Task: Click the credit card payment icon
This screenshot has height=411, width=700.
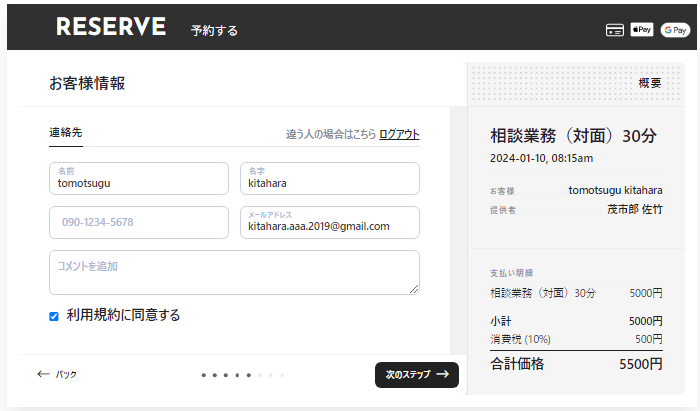Action: pyautogui.click(x=615, y=30)
